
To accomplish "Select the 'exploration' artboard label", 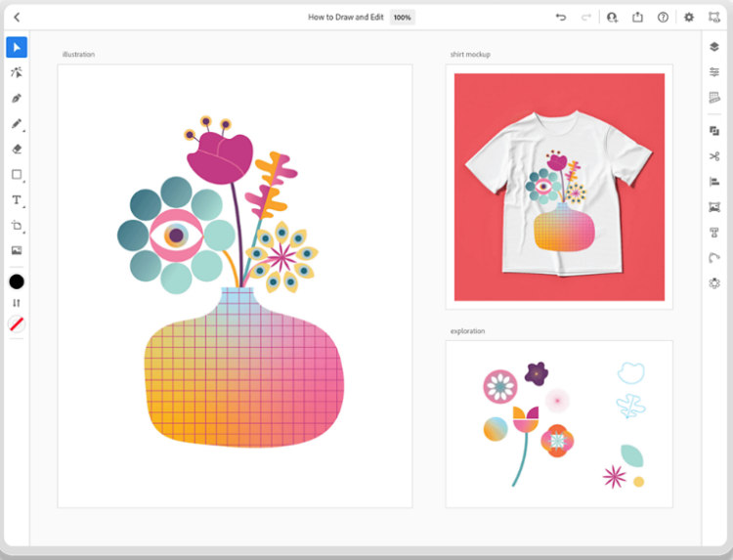I will (467, 331).
